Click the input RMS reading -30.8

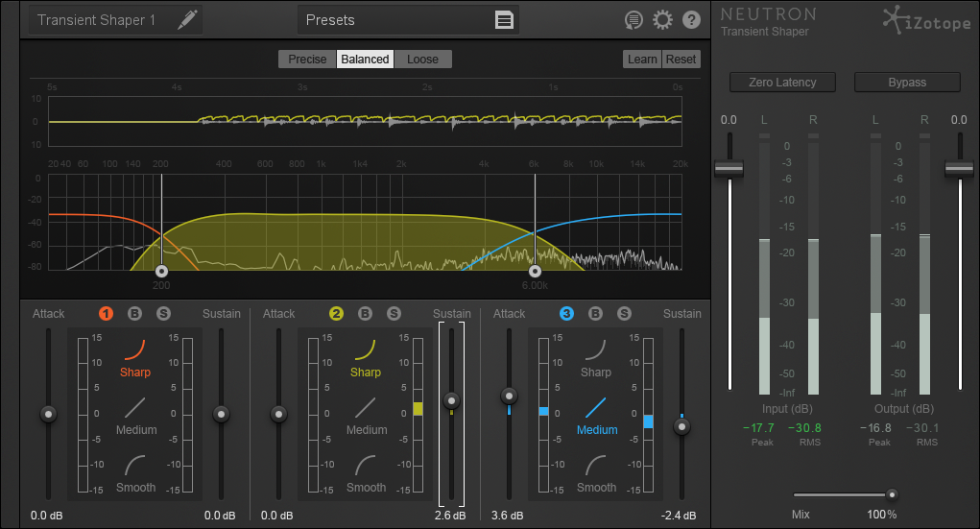[x=804, y=427]
